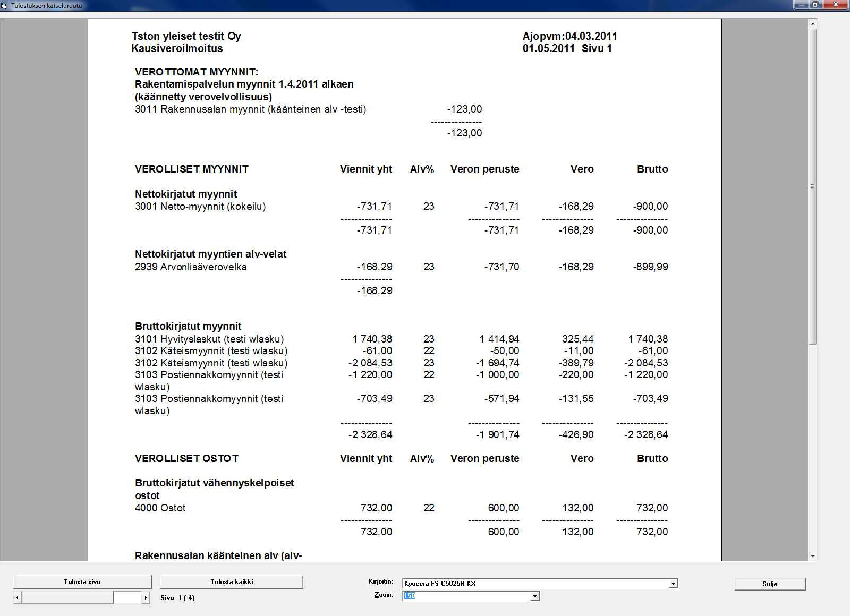The image size is (850, 616).
Task: Click the vertical scrollbar up arrow
Action: coord(812,24)
